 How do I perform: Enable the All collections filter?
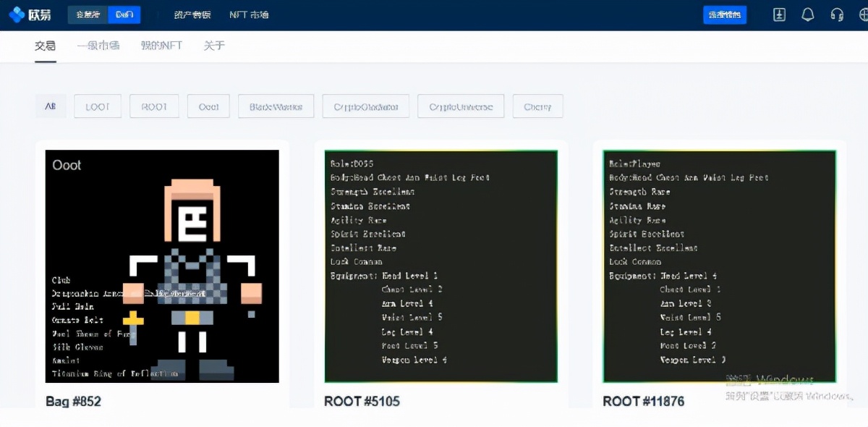(51, 106)
